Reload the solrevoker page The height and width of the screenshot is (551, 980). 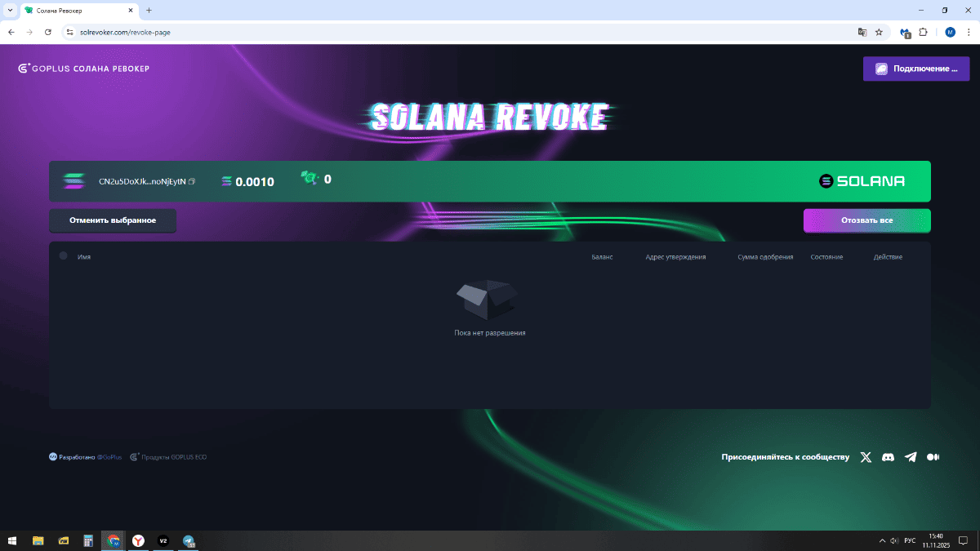coord(48,32)
